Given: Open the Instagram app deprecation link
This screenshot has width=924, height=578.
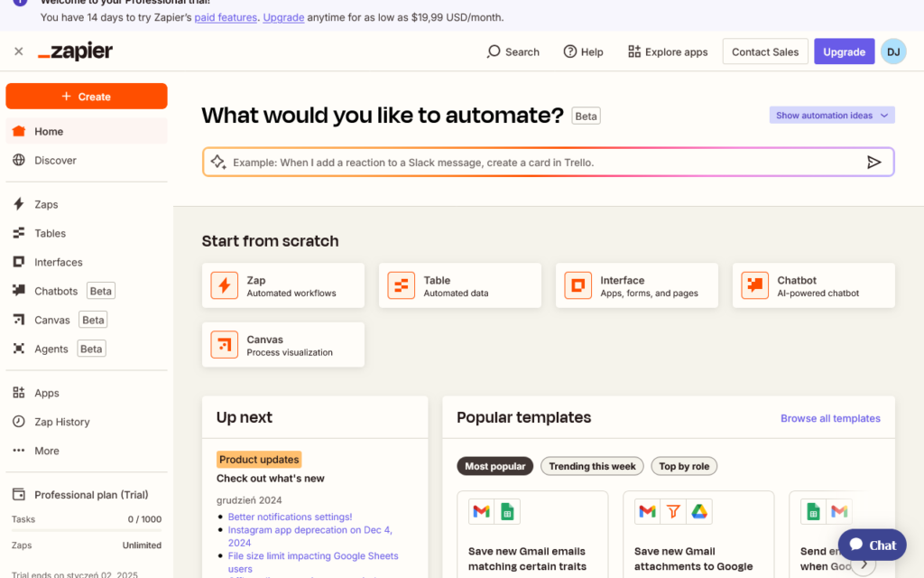Looking at the screenshot, I should click(310, 536).
